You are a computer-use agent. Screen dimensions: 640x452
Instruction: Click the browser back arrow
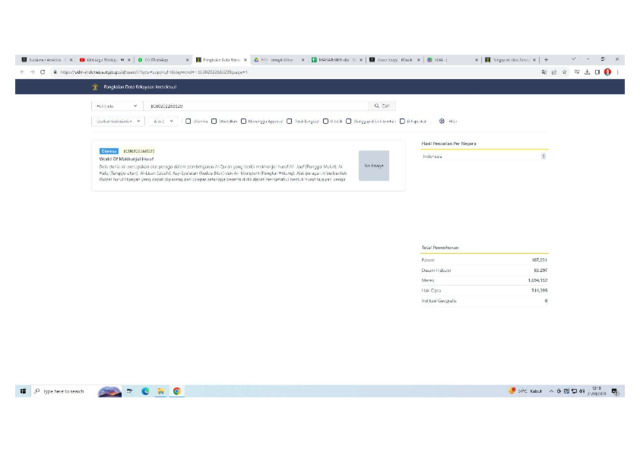tap(23, 72)
